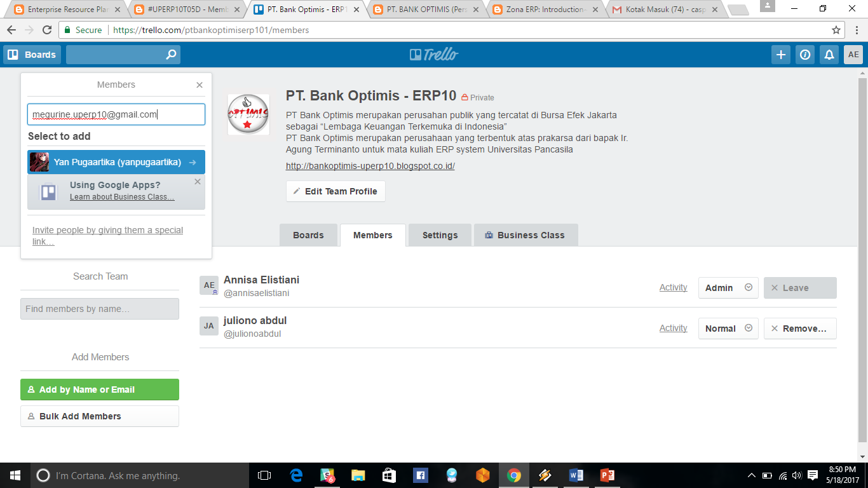Click the Chrome icon on taskbar
Screen dimensions: 868x488
[x=514, y=475]
